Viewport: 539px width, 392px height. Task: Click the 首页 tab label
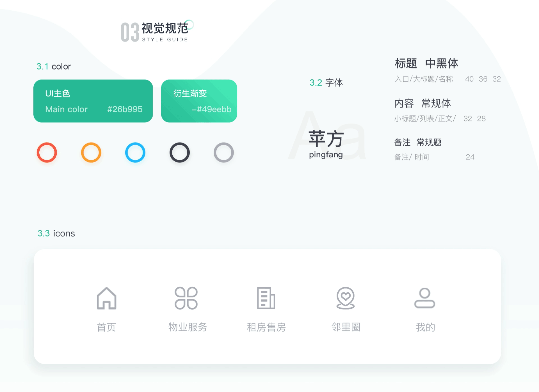(x=106, y=327)
